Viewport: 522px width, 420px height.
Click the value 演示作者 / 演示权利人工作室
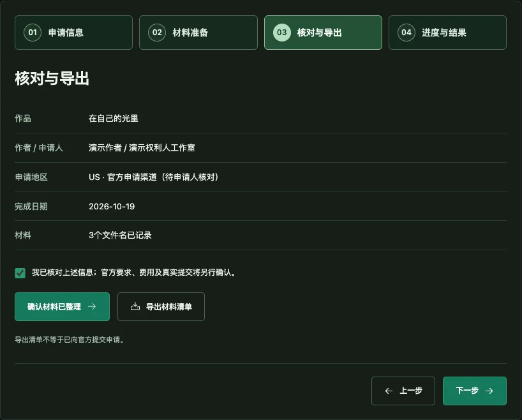click(142, 147)
